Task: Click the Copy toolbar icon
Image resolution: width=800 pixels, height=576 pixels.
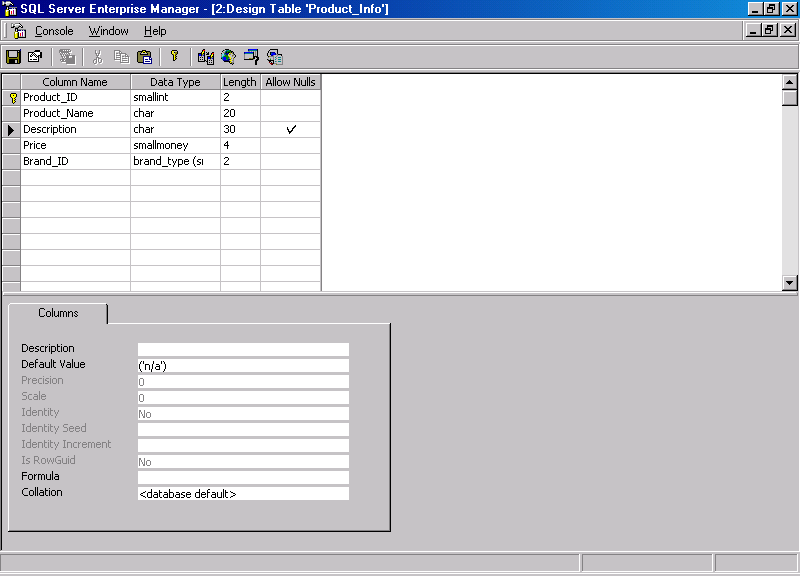Action: [121, 57]
